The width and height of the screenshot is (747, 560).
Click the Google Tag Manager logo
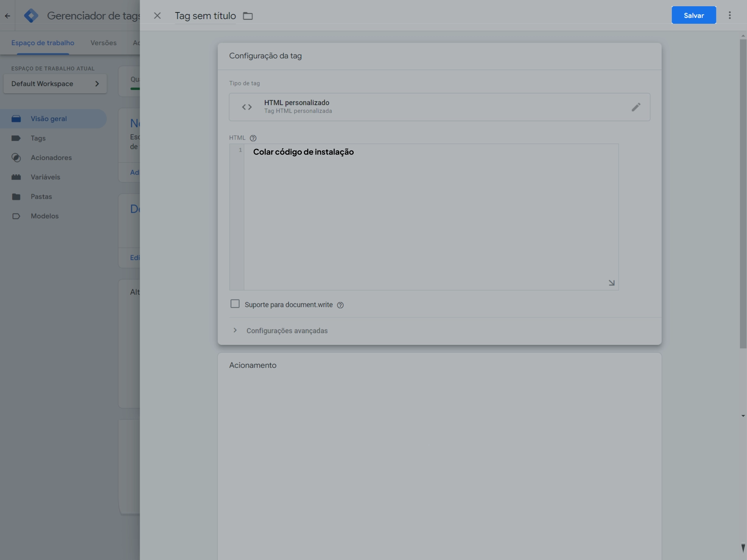[31, 16]
